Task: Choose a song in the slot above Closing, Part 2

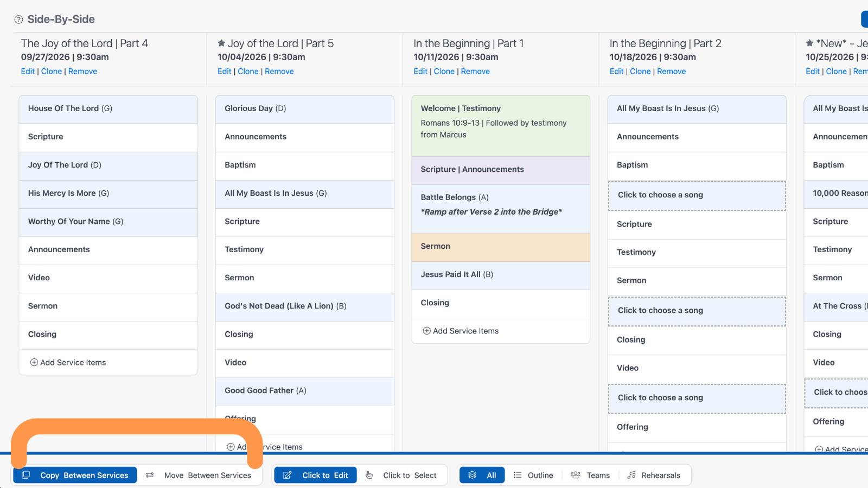Action: click(697, 311)
